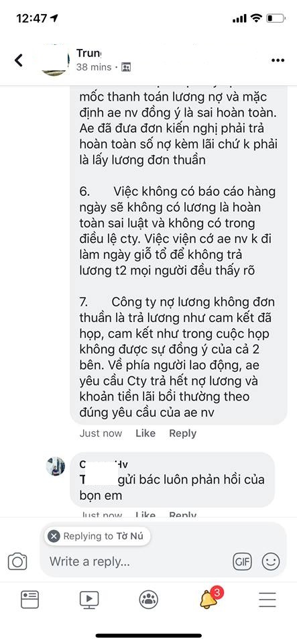Cancel replying to Tờ Nú
Screen dimensions: 297x644
click(x=54, y=536)
